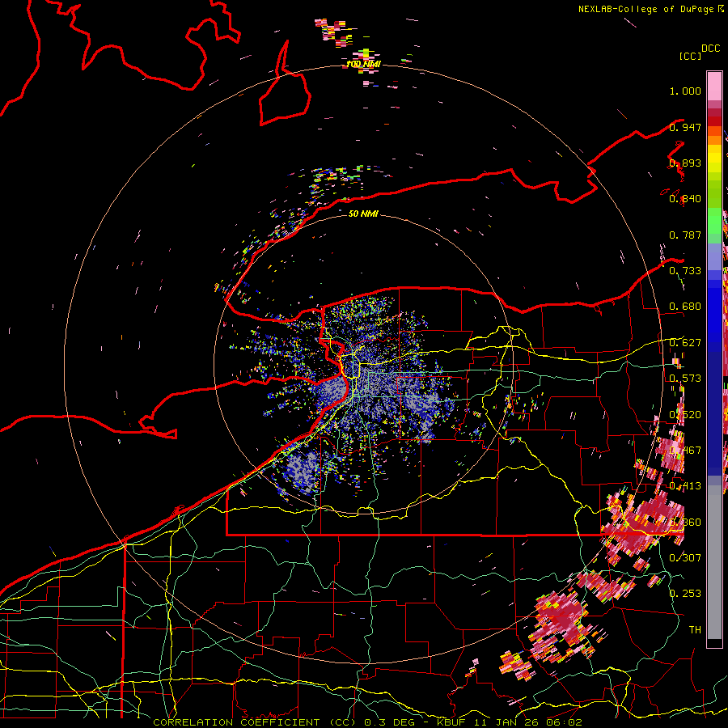Click the 100 NMI range ring label
This screenshot has height=728, width=728.
click(363, 64)
